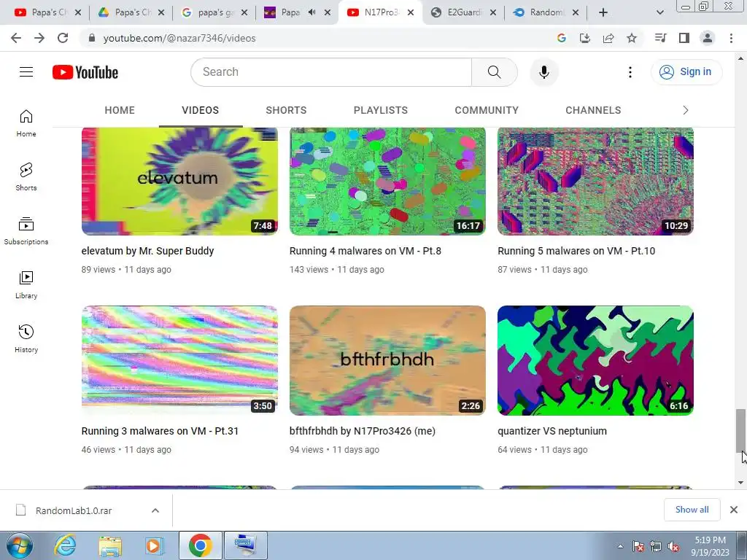Activate voice search microphone

pyautogui.click(x=543, y=72)
